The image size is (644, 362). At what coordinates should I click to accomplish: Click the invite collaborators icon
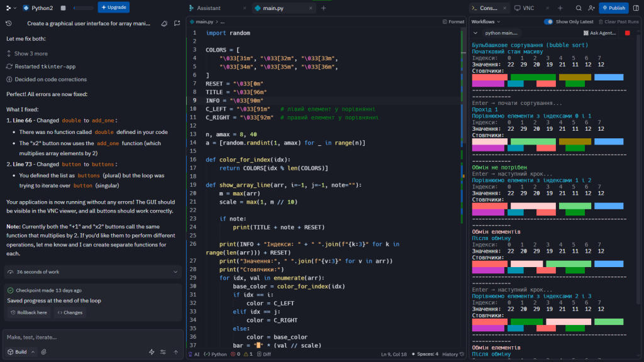(x=591, y=8)
